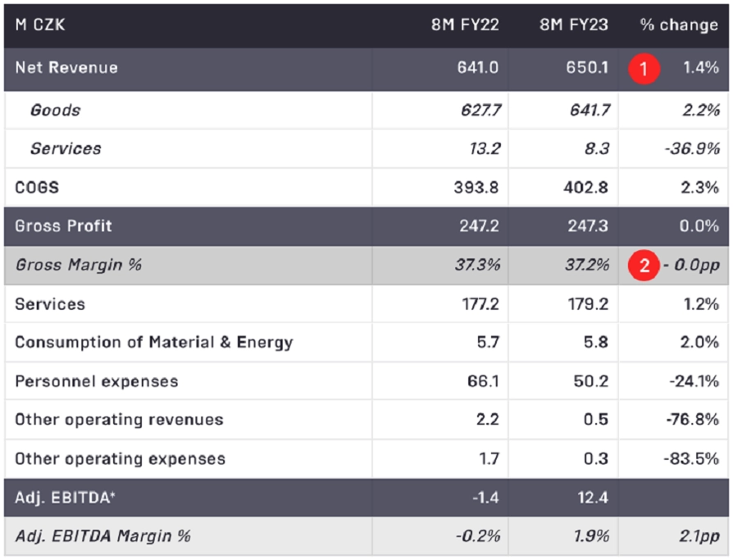
Task: Click the 8M FY22 column header
Action: point(465,25)
